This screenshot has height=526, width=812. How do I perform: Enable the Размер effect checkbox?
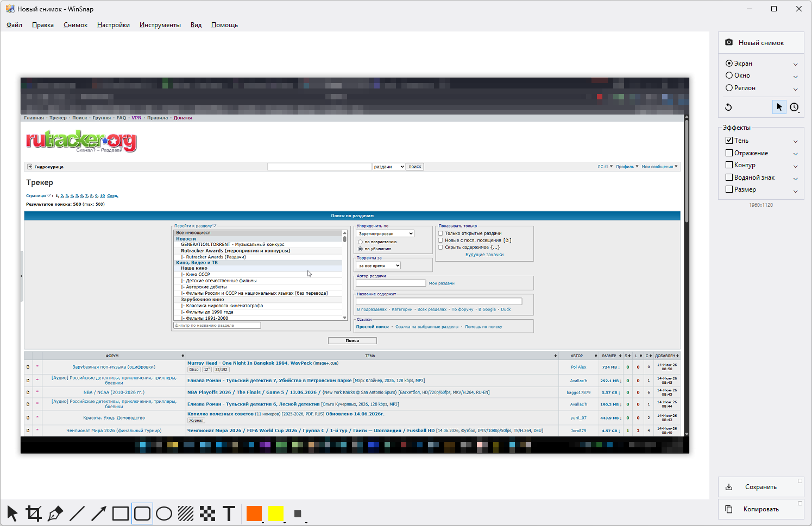(729, 189)
